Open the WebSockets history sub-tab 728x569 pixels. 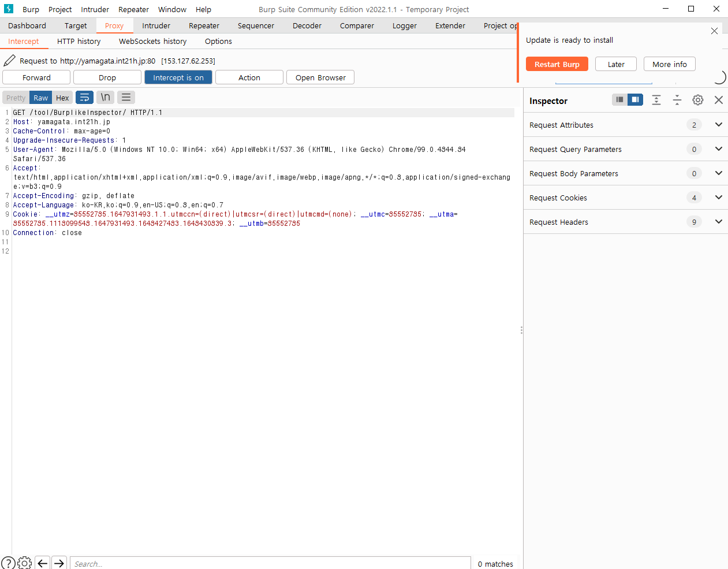tap(153, 41)
